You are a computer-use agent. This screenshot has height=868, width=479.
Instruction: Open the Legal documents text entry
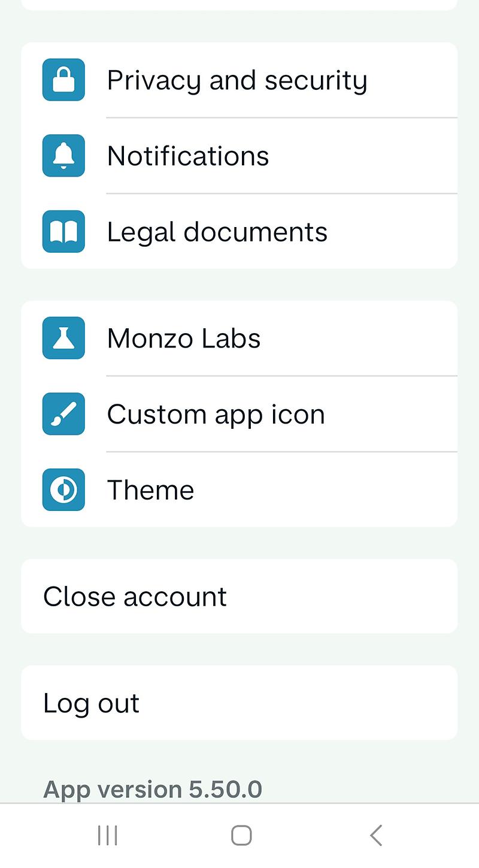(x=217, y=232)
